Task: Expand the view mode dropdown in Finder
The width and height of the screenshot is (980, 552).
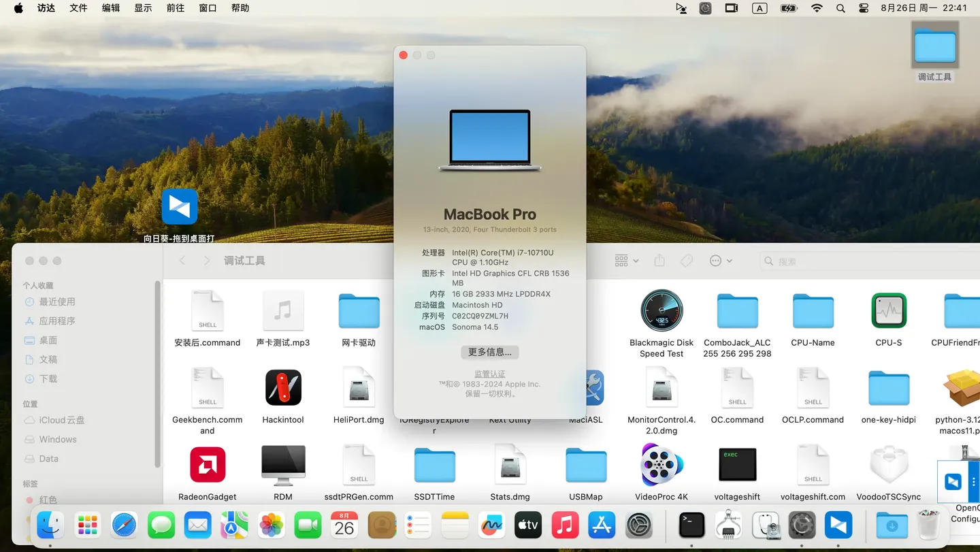Action: click(627, 261)
